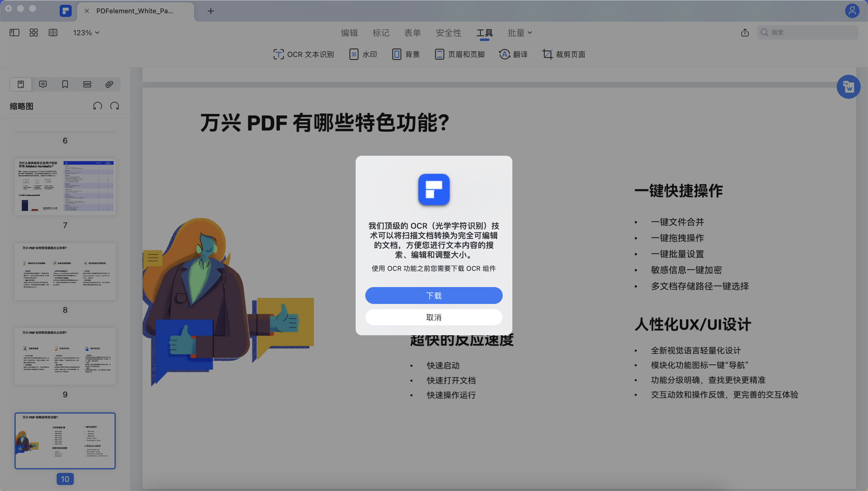Add a new tab with plus button
868x491 pixels.
(210, 11)
